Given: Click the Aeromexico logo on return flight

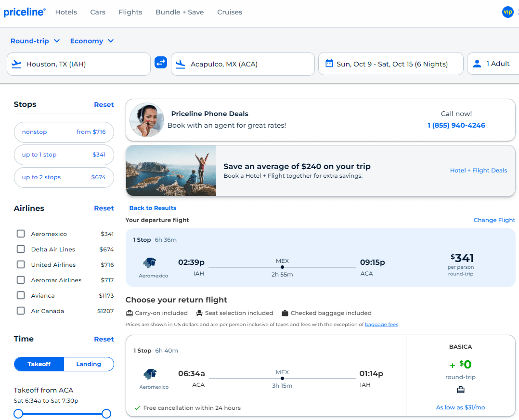Looking at the screenshot, I should pos(150,374).
